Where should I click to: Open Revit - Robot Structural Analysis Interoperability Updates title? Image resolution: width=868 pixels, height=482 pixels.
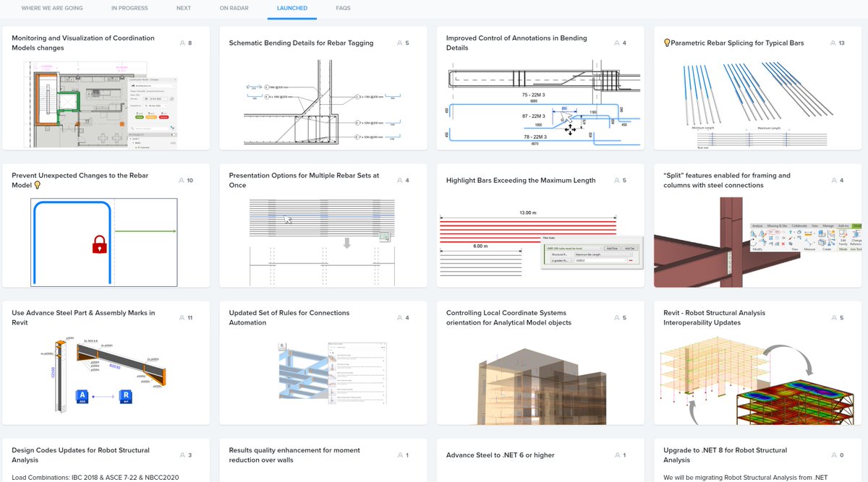(x=714, y=317)
